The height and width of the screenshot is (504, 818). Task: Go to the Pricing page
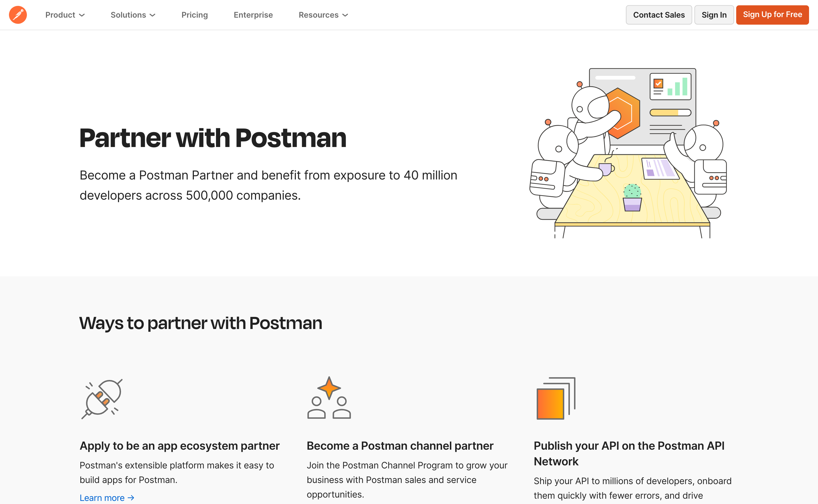[195, 15]
